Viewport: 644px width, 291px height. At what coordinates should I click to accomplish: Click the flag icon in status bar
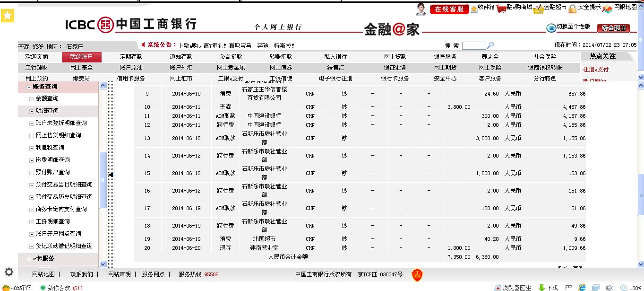(x=569, y=287)
